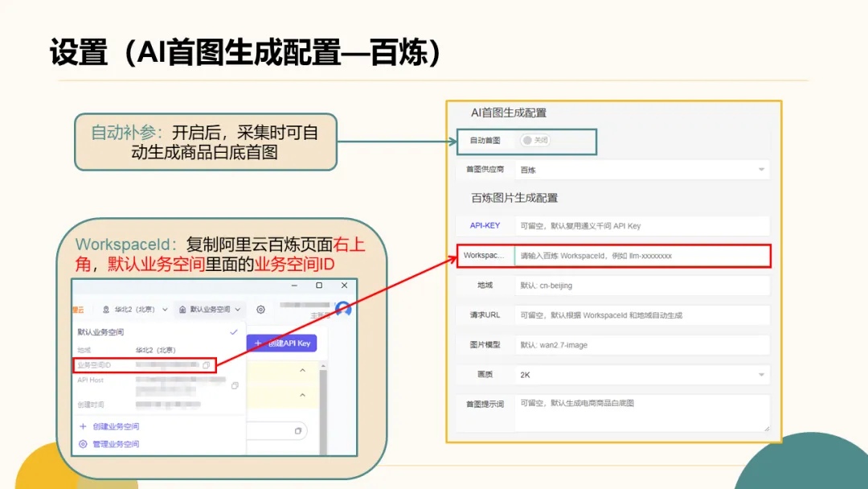Click the user avatar in Aliyun header

click(343, 309)
